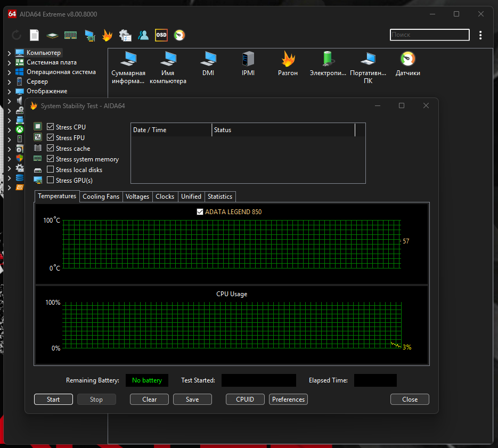Expand the Сервер tree node

point(9,82)
